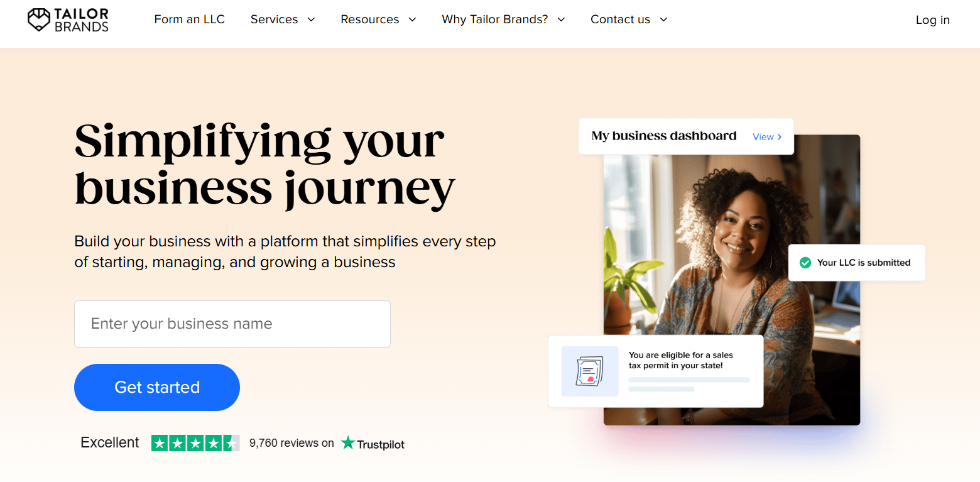Screen dimensions: 980x482
Task: Open the Contact us dropdown
Action: [x=629, y=19]
